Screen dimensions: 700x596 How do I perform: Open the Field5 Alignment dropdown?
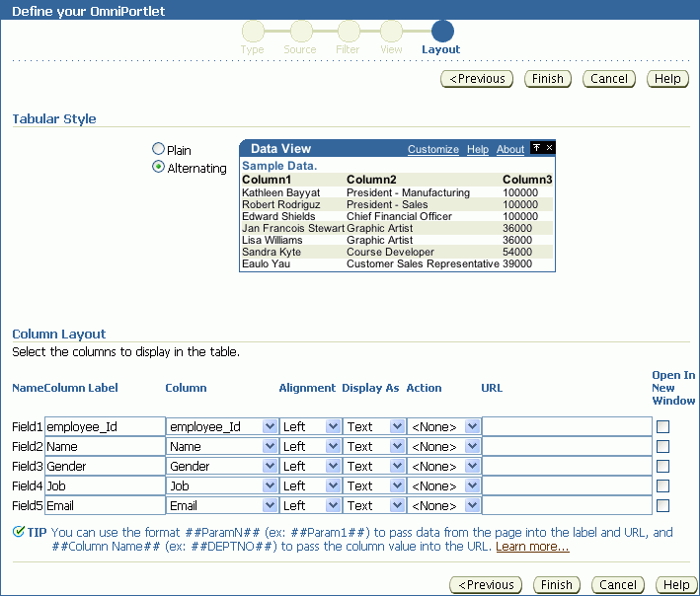click(310, 505)
